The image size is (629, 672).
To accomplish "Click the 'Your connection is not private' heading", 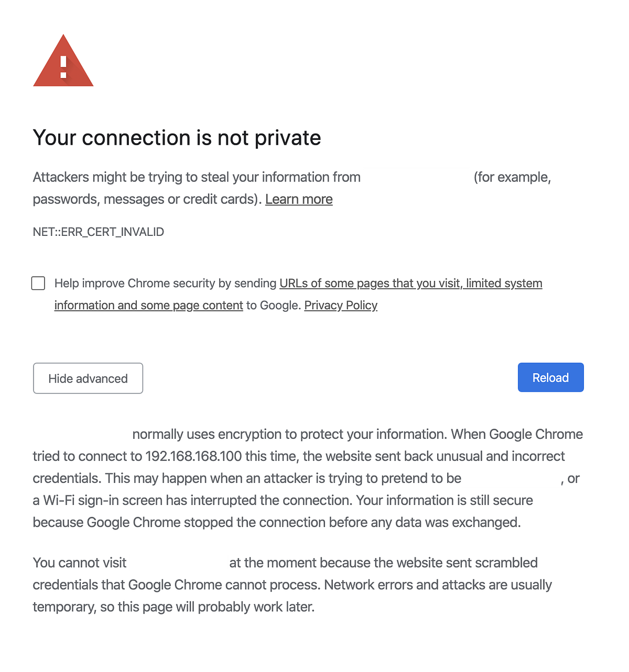I will 177,138.
